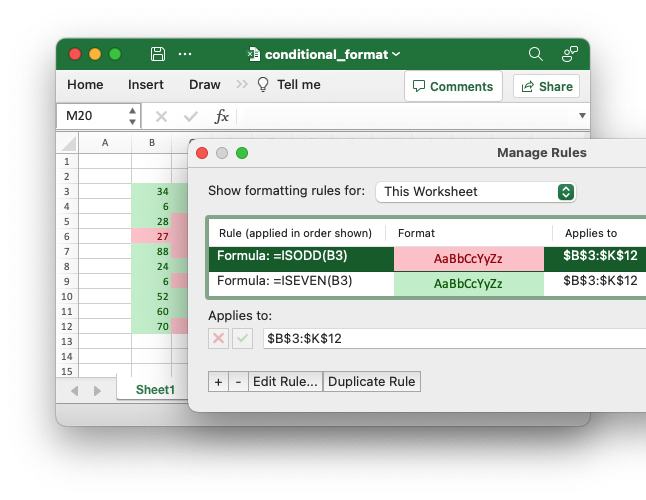
Task: Click the Save icon in title bar
Action: click(158, 54)
